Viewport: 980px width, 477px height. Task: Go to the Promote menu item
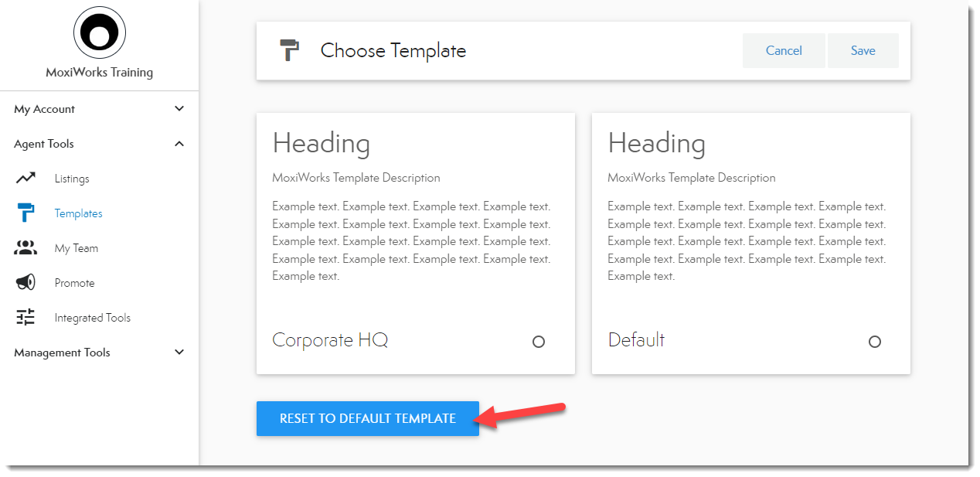74,283
